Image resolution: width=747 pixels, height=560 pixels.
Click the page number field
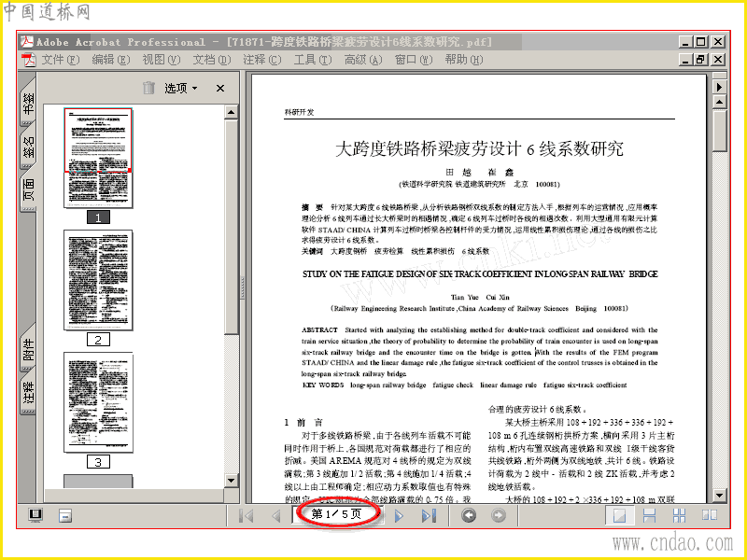click(x=337, y=514)
